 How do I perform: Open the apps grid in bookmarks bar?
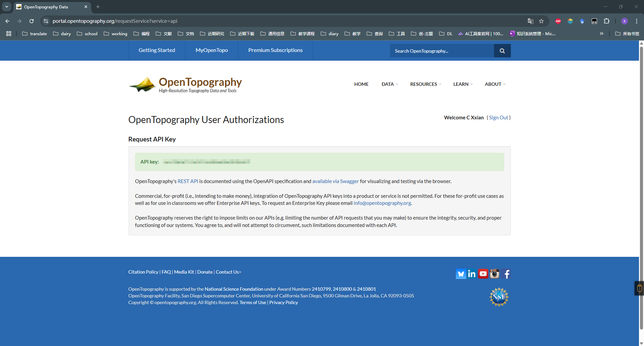[9, 34]
